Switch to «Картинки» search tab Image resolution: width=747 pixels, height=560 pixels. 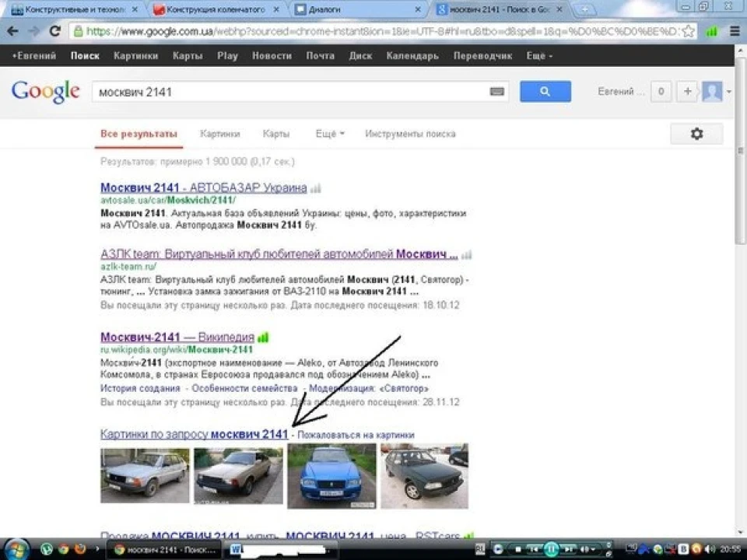coord(220,134)
